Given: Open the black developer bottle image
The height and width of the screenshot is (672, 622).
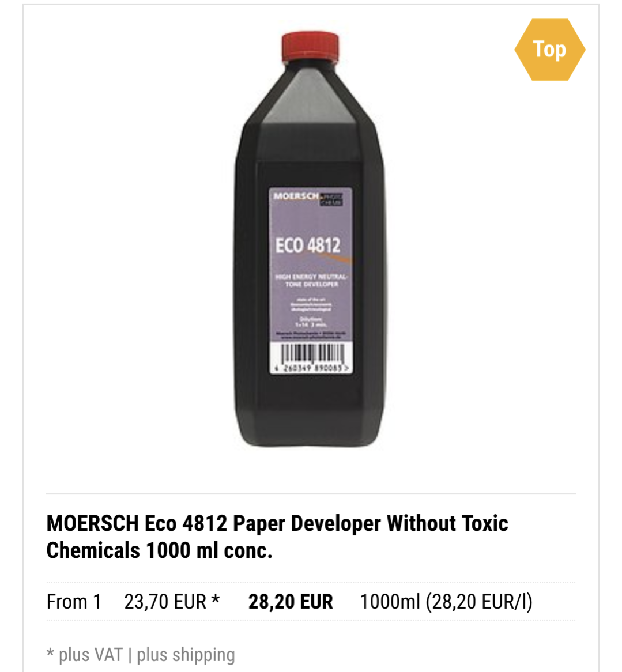Looking at the screenshot, I should coord(310,240).
